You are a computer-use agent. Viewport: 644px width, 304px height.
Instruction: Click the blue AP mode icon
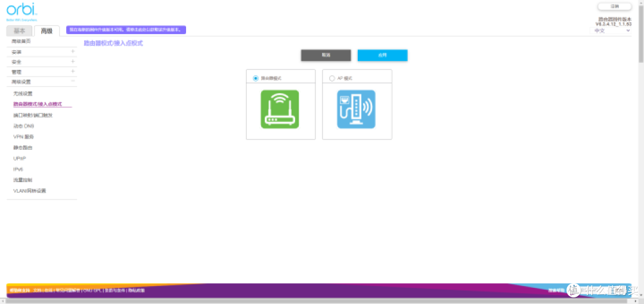coord(356,109)
